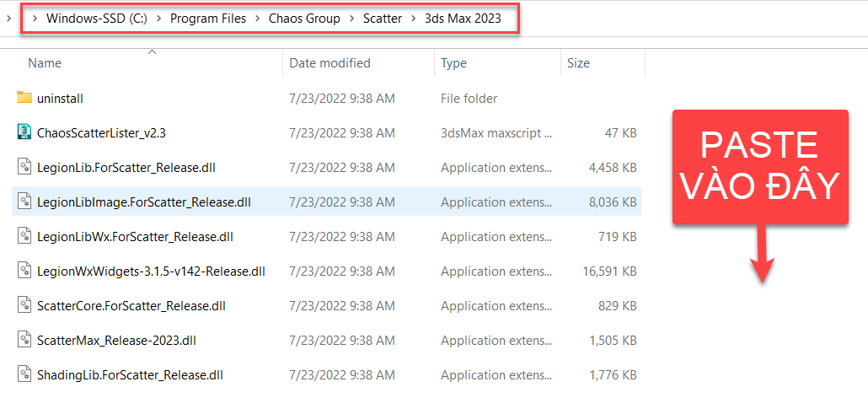The image size is (868, 414).
Task: Select file name LegionLibWx.ForScatter_Release.dll
Action: 135,237
